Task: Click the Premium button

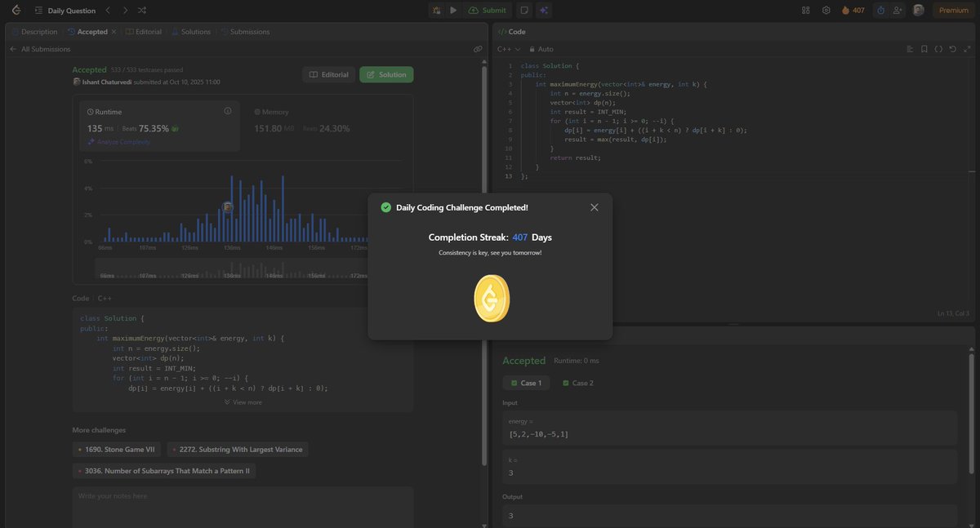Action: click(x=953, y=11)
